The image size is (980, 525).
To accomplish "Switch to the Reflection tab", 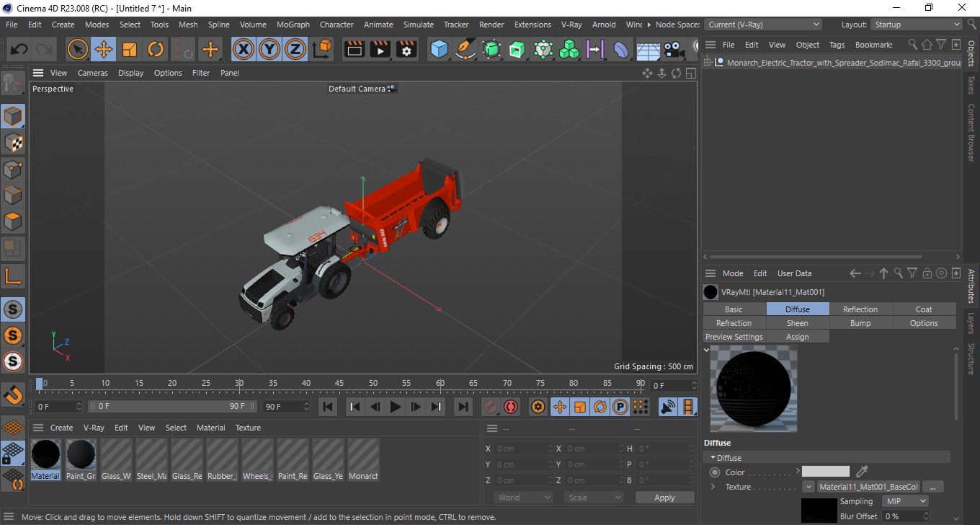I will click(860, 309).
